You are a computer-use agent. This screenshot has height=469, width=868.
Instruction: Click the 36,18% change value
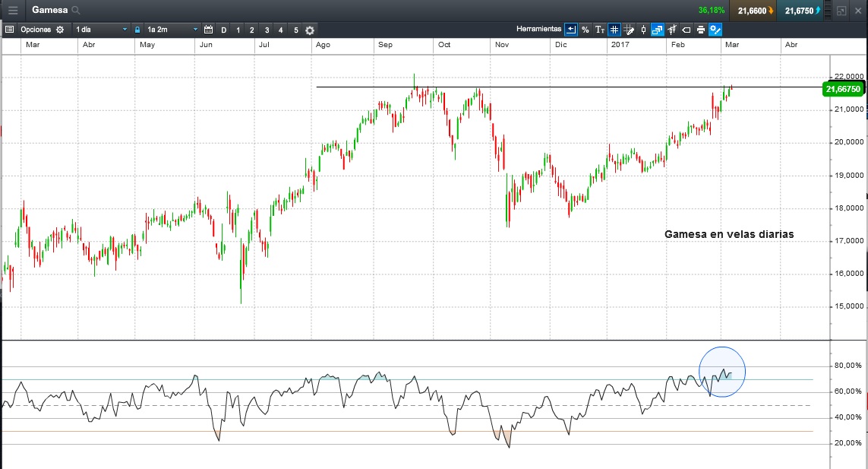tap(712, 11)
